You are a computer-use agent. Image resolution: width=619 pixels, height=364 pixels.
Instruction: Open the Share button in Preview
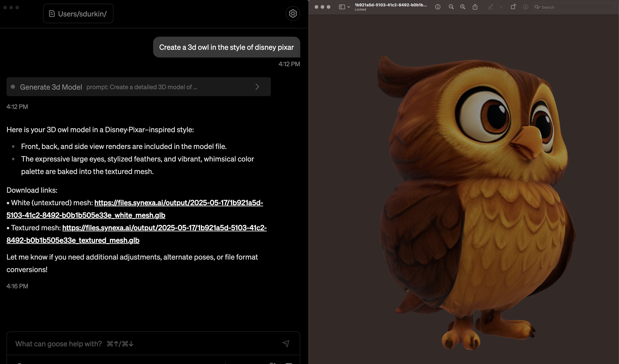pyautogui.click(x=475, y=7)
